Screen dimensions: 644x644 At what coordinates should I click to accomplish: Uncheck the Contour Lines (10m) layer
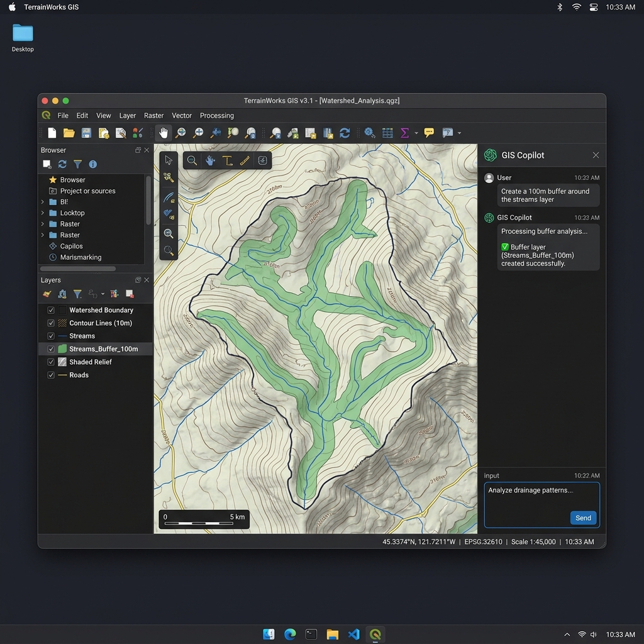click(51, 323)
